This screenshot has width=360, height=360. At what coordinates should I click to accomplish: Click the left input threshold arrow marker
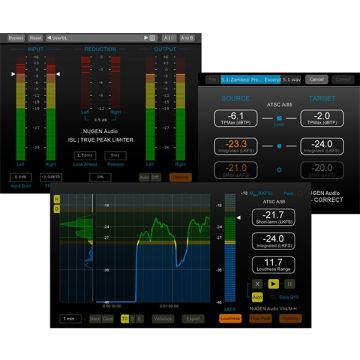[13, 74]
